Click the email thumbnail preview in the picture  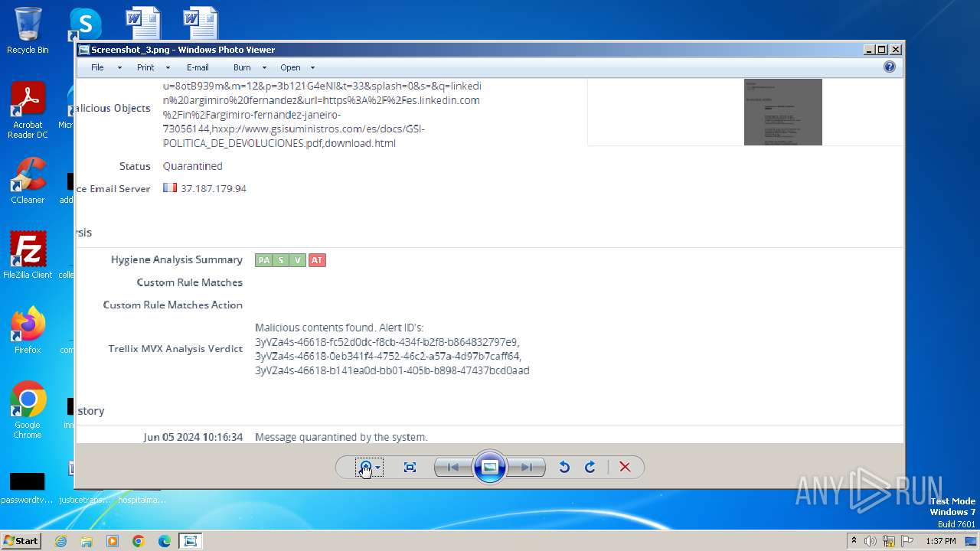(782, 112)
